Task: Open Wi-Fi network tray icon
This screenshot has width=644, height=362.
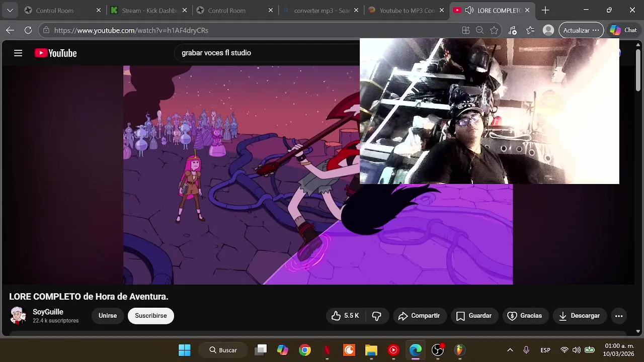Action: pyautogui.click(x=565, y=350)
